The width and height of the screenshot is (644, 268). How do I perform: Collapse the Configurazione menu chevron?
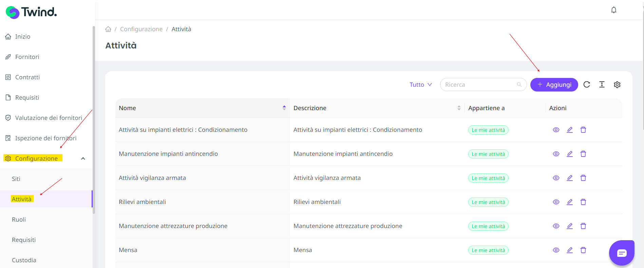coord(83,159)
